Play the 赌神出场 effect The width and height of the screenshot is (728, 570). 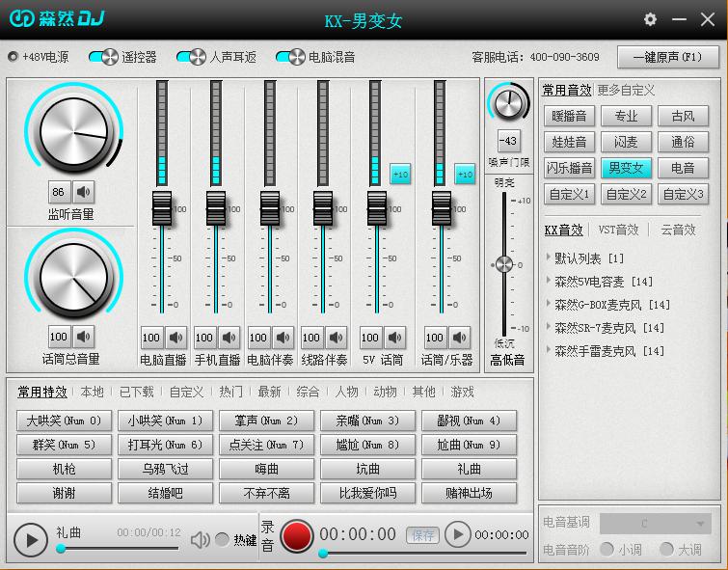coord(469,493)
